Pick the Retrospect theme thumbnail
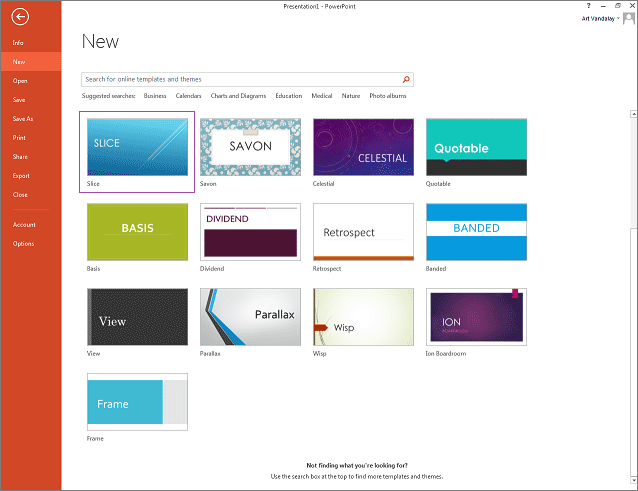638x491 pixels. click(x=363, y=232)
